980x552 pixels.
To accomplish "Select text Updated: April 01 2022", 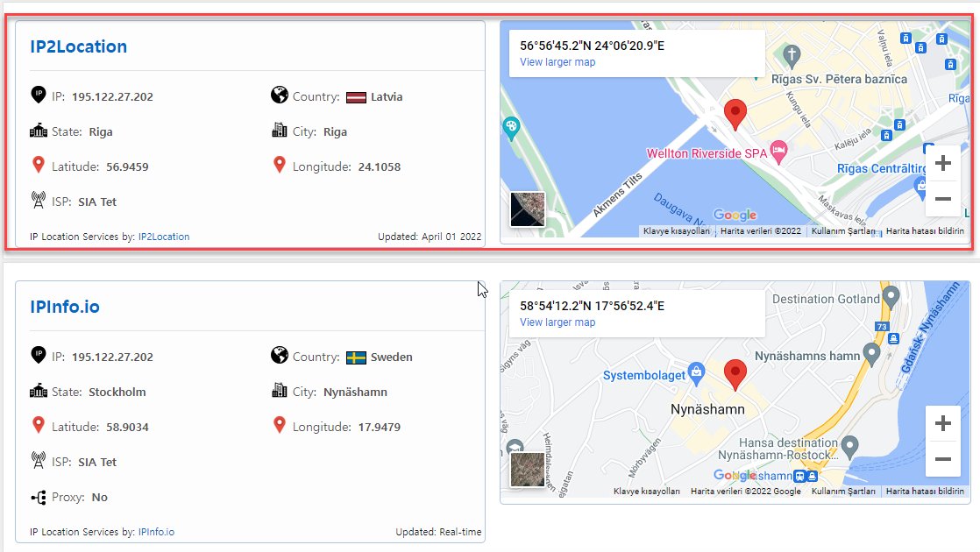I will [430, 237].
